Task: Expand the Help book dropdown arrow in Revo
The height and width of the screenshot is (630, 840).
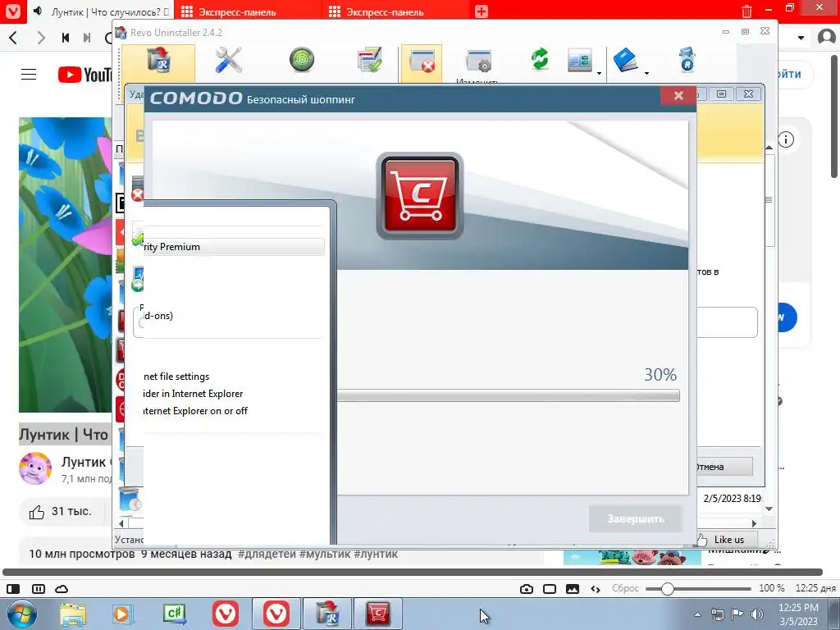Action: click(646, 73)
